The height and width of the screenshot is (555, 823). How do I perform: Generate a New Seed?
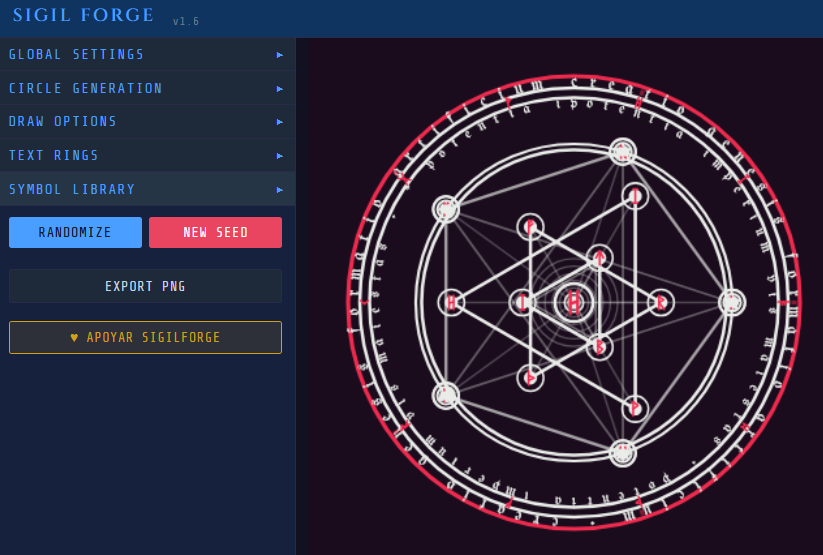[x=215, y=232]
